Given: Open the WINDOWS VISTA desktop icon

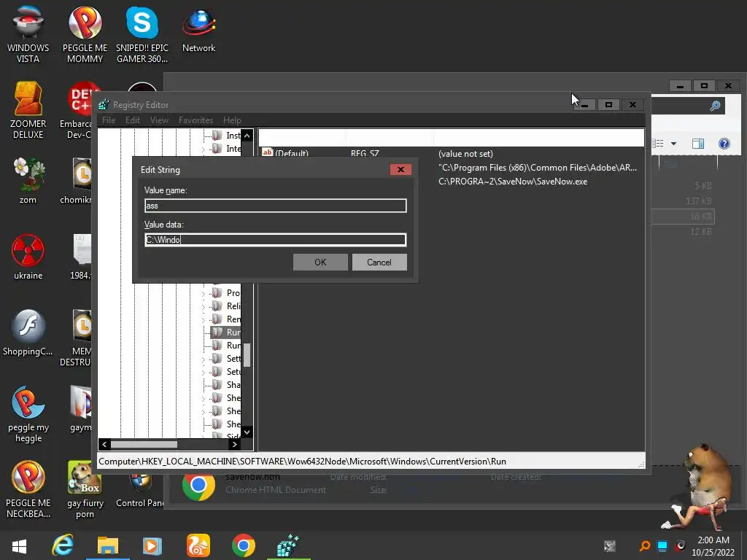Looking at the screenshot, I should click(x=28, y=35).
